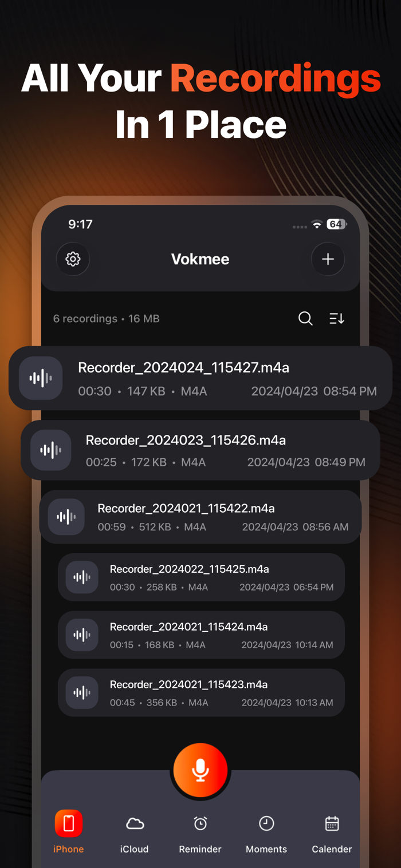The image size is (401, 868).
Task: Open recording Recorder_2024021_115423.m4a
Action: 201,693
